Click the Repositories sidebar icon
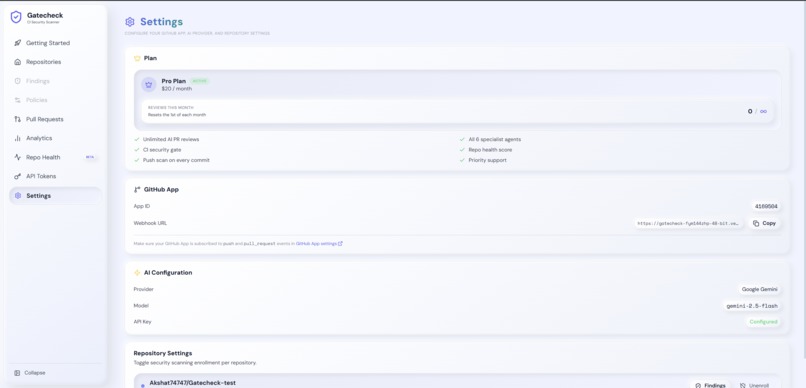 coord(17,62)
